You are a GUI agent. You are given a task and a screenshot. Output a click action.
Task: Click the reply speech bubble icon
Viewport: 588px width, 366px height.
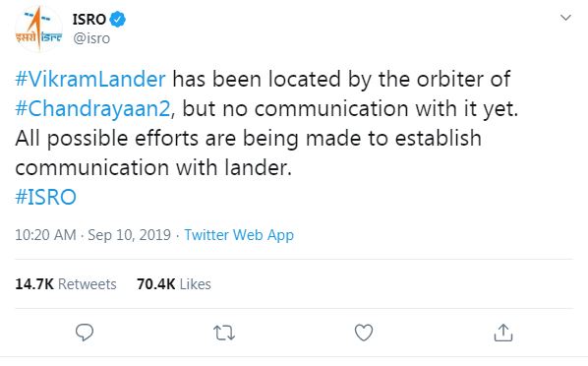pos(85,333)
